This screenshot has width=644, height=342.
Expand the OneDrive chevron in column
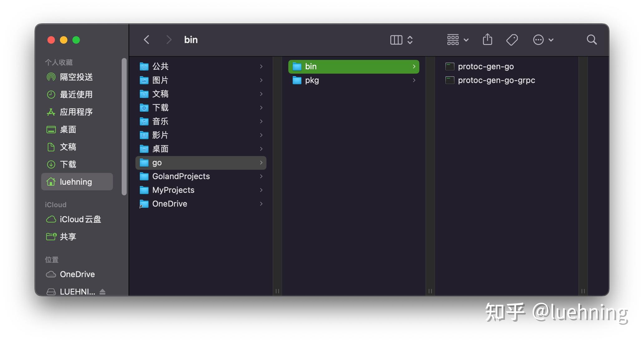pyautogui.click(x=261, y=204)
